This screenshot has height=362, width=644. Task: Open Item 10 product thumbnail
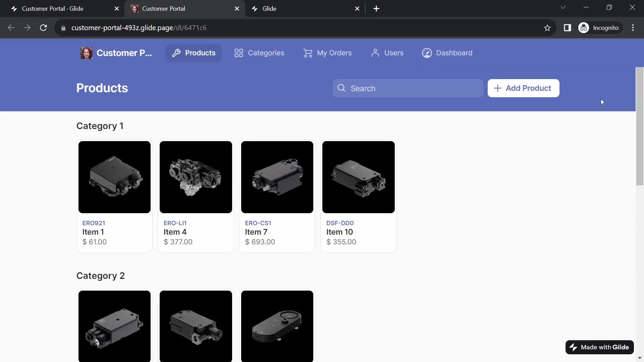pyautogui.click(x=359, y=177)
